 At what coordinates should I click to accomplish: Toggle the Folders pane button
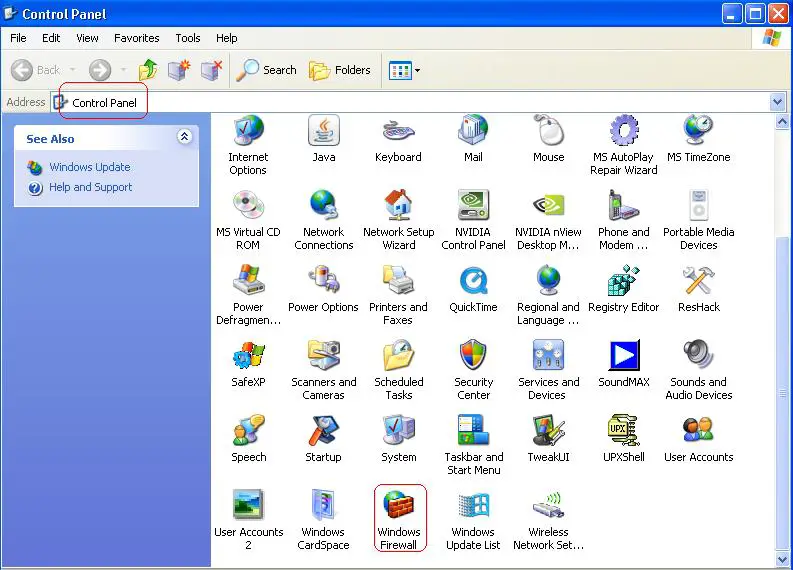click(340, 70)
